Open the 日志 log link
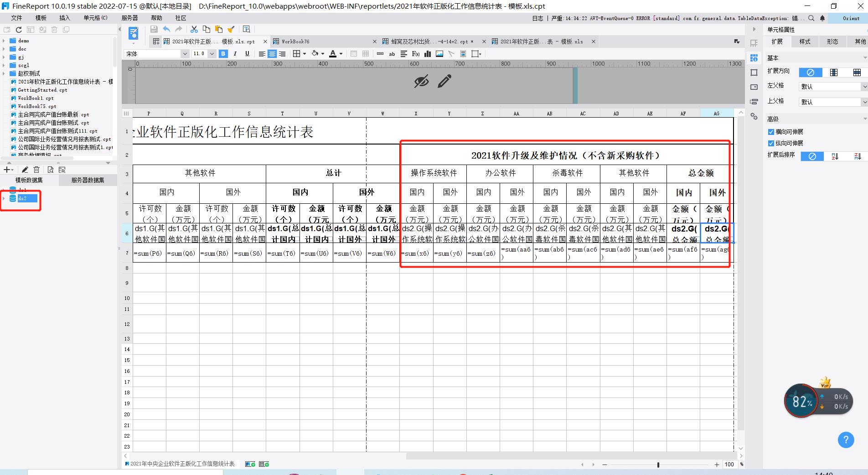 (538, 18)
